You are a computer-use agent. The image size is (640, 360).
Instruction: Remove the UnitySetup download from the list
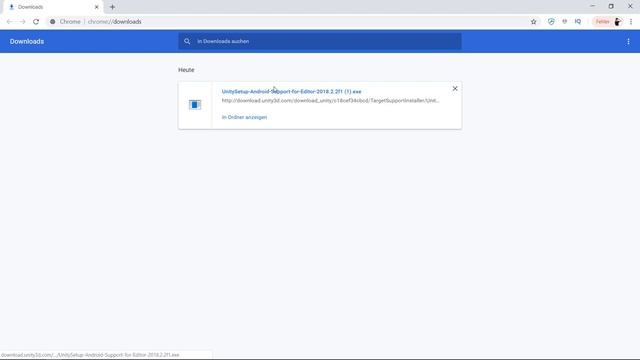tap(455, 89)
